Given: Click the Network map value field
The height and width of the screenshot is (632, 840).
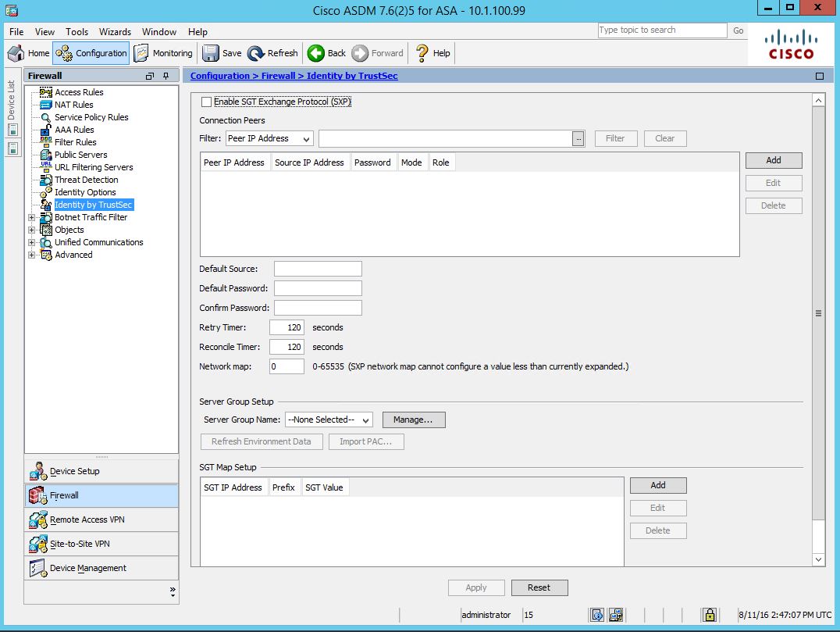Looking at the screenshot, I should (x=287, y=366).
